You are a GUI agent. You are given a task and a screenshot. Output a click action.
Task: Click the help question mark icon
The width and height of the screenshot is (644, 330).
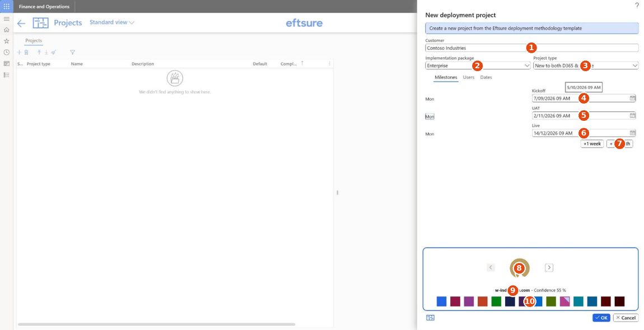click(x=637, y=6)
